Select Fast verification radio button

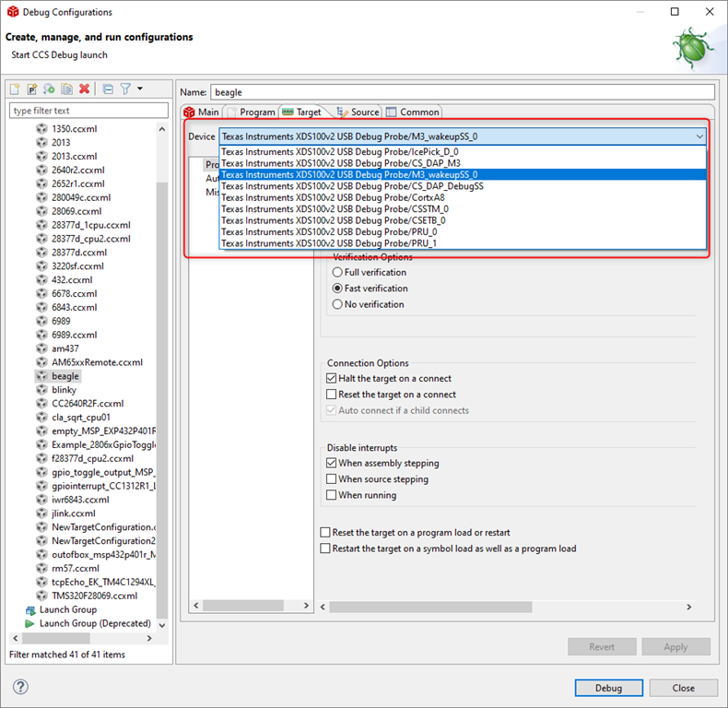(x=337, y=289)
